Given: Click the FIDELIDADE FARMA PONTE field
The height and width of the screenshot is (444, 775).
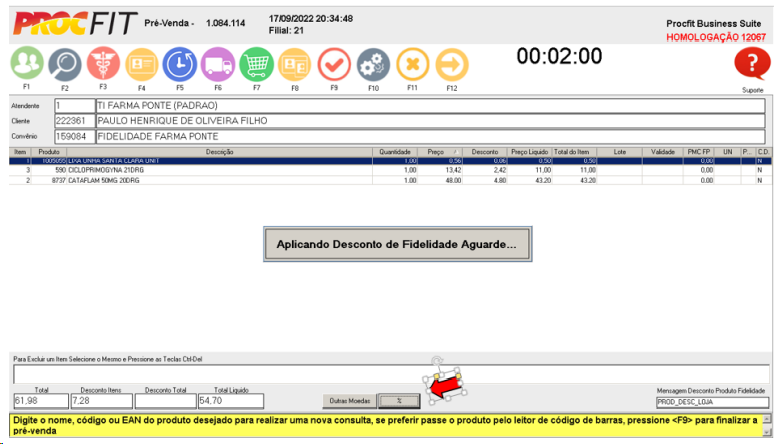Looking at the screenshot, I should click(x=430, y=136).
